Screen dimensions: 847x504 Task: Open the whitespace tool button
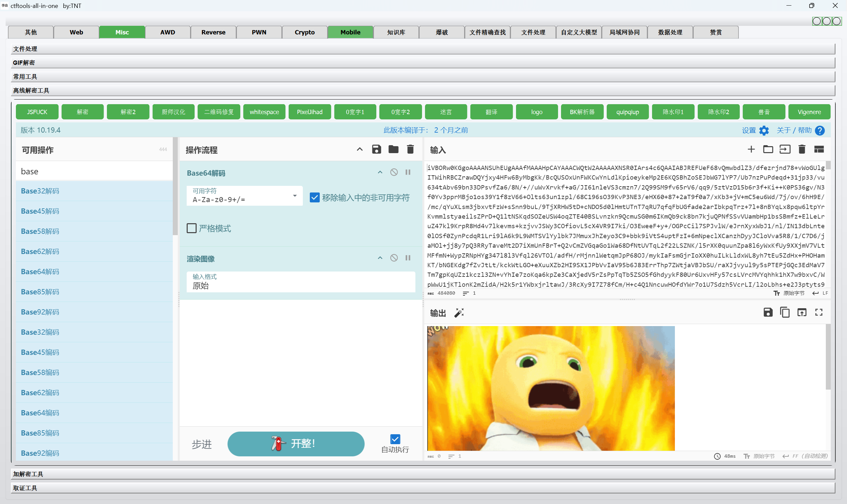(x=264, y=112)
